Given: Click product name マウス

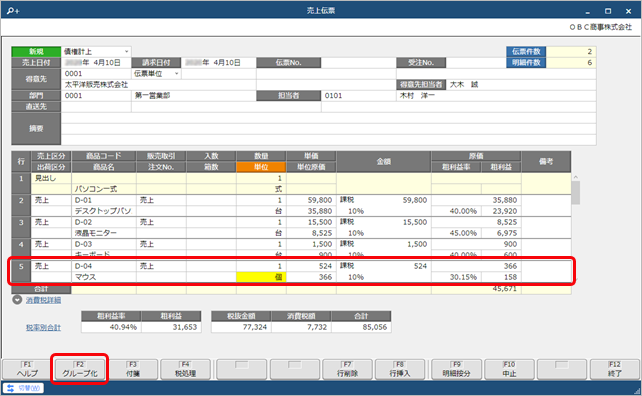Looking at the screenshot, I should (x=104, y=277).
